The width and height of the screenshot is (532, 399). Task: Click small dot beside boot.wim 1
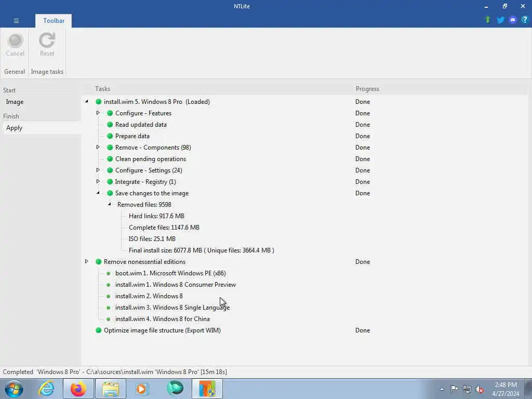108,273
